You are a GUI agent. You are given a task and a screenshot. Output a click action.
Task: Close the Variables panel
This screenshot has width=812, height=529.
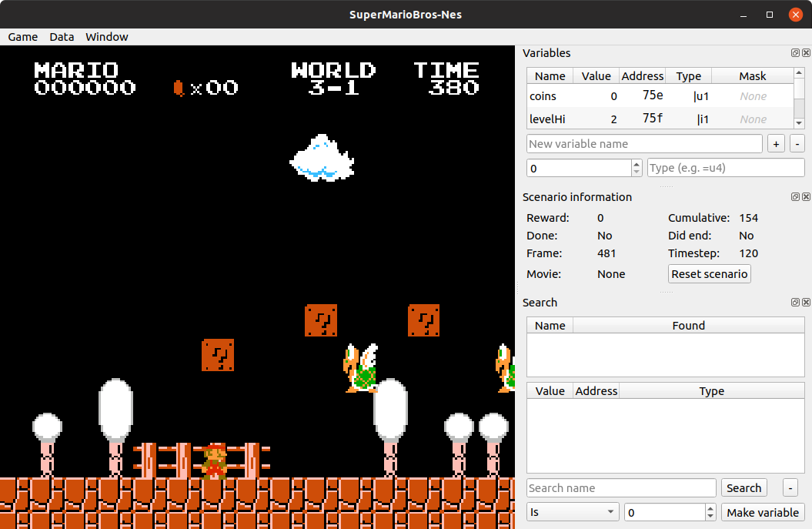point(807,53)
